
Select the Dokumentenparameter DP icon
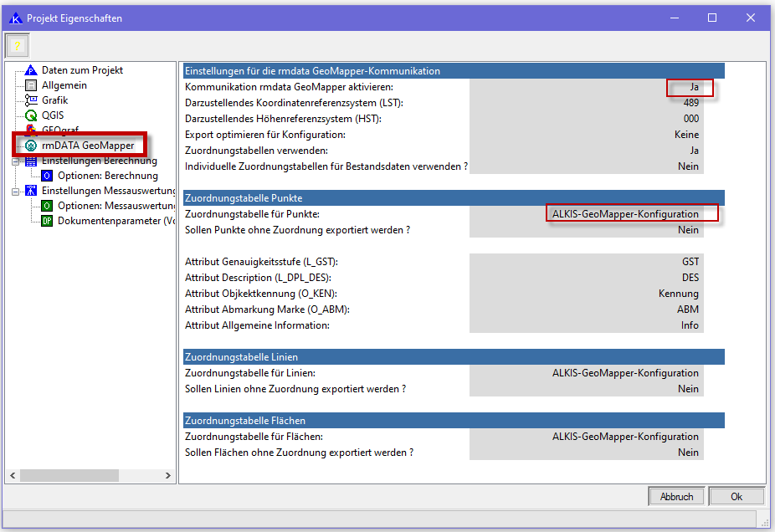coord(47,221)
